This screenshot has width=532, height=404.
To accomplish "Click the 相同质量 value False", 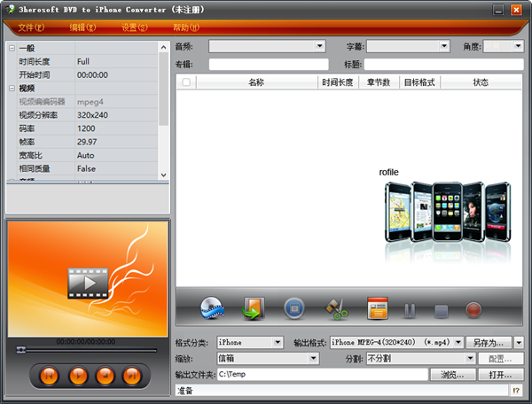I will coord(116,168).
